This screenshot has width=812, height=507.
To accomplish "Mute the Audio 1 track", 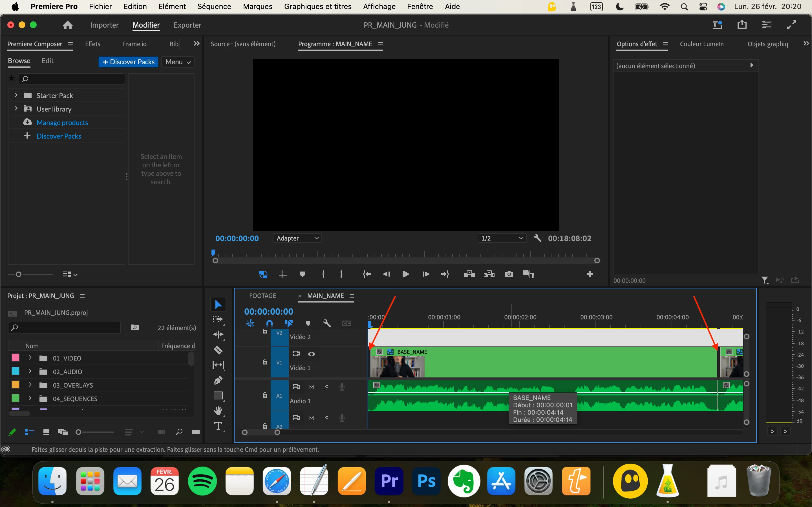I will pos(311,387).
